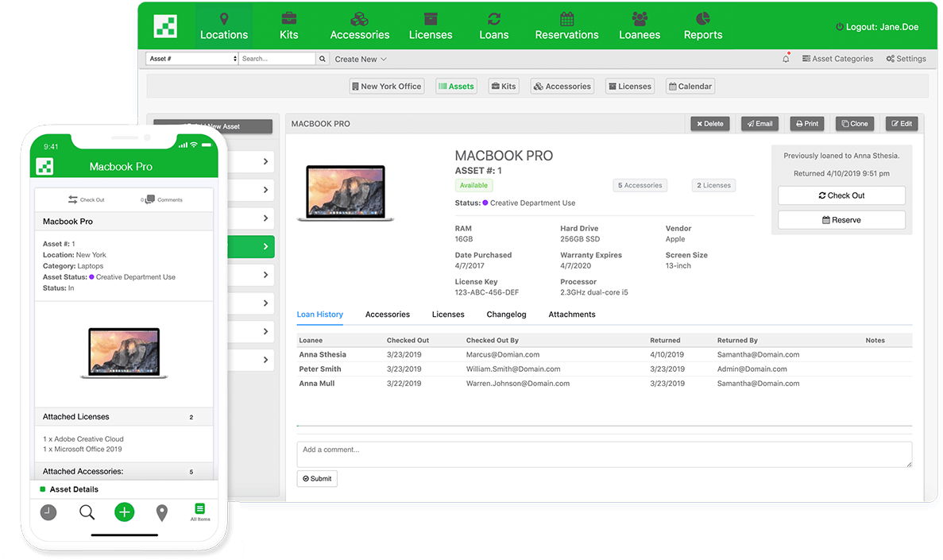Tap the magnifier search icon on phone
The height and width of the screenshot is (560, 943).
click(87, 512)
